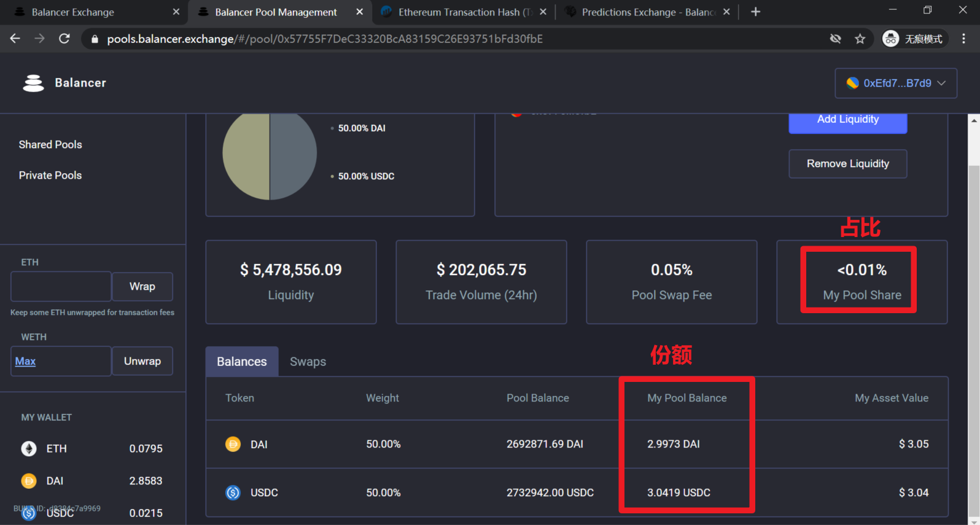The image size is (980, 525).
Task: Click the DAI token icon in Balances table
Action: pyautogui.click(x=233, y=444)
